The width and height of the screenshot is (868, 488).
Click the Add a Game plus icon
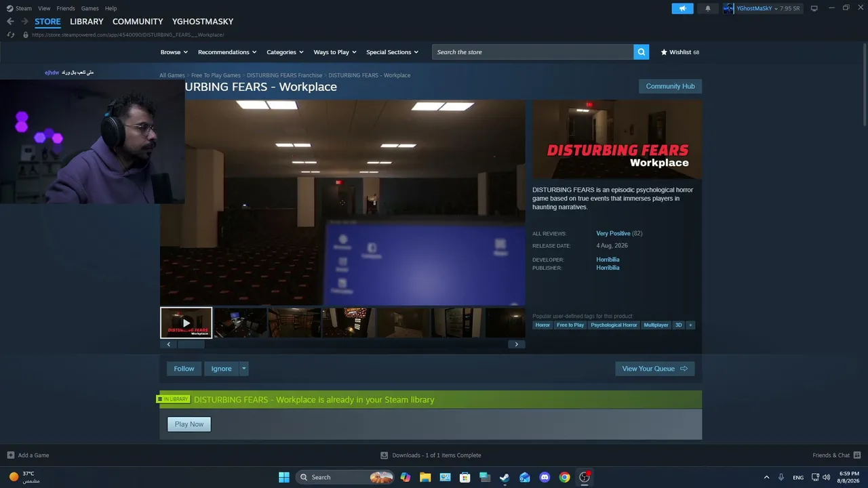pyautogui.click(x=10, y=455)
